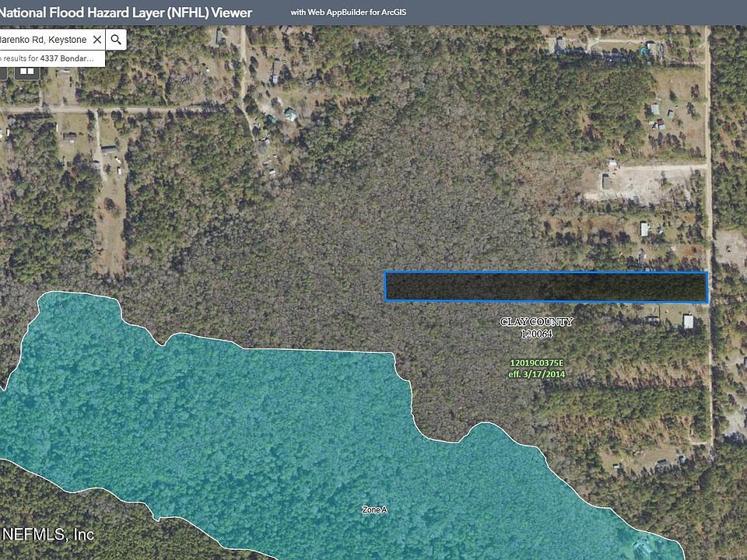Click the 'eff. 3/17/2014' effective date label
Screen dimensions: 747x560
pyautogui.click(x=536, y=374)
